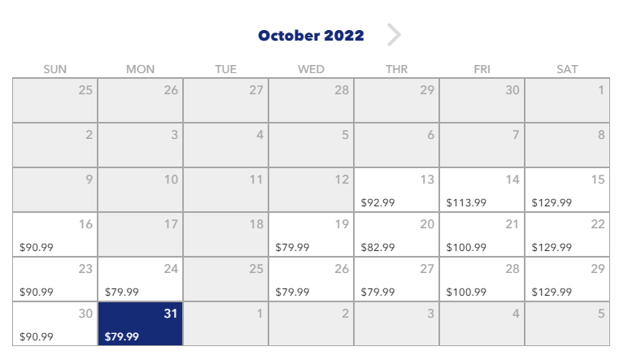Select Friday October 28 at $100.99

pyautogui.click(x=482, y=279)
